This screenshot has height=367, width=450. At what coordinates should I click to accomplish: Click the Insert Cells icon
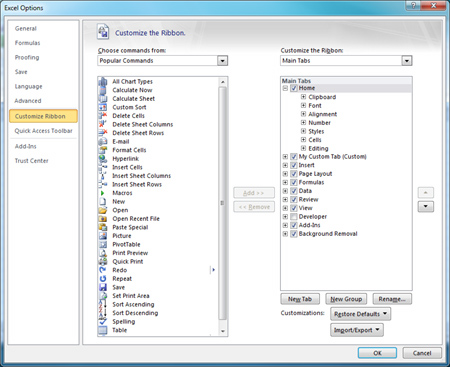click(103, 167)
